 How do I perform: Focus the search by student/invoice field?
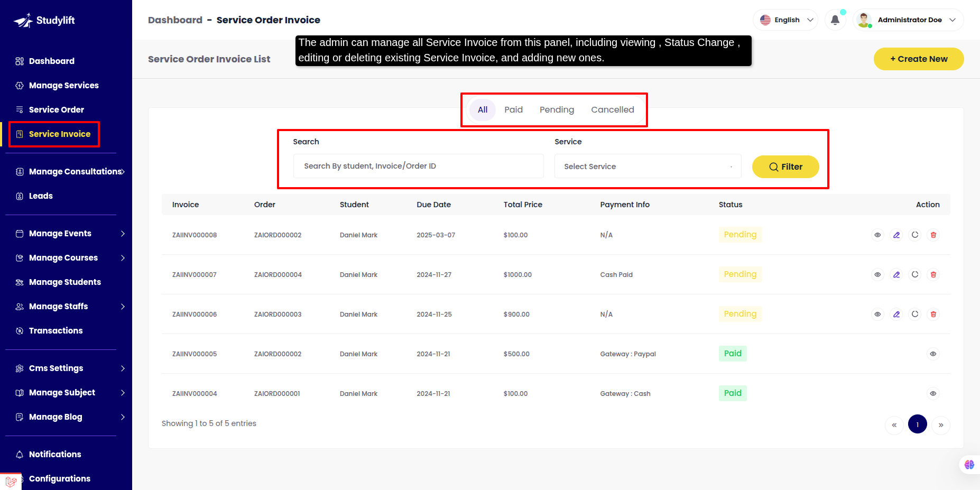click(418, 166)
